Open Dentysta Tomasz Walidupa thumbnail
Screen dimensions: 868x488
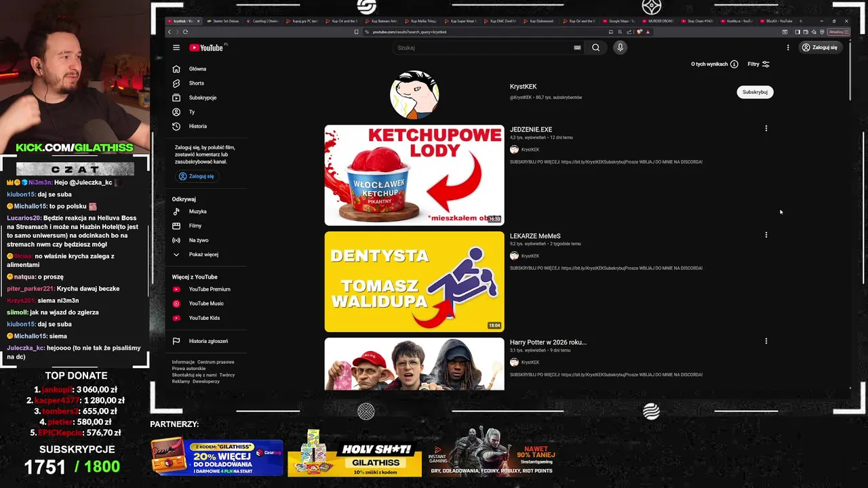[x=414, y=281]
